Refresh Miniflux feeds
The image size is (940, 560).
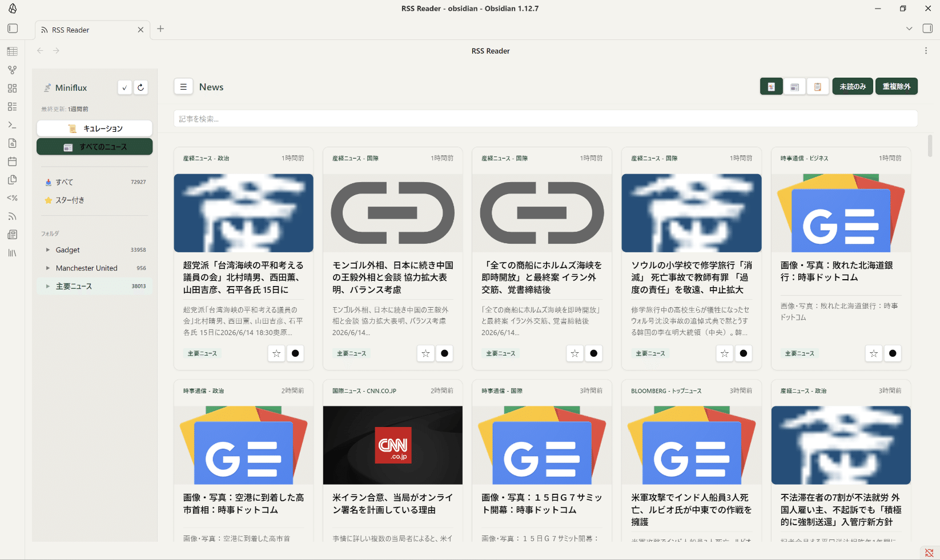point(140,87)
